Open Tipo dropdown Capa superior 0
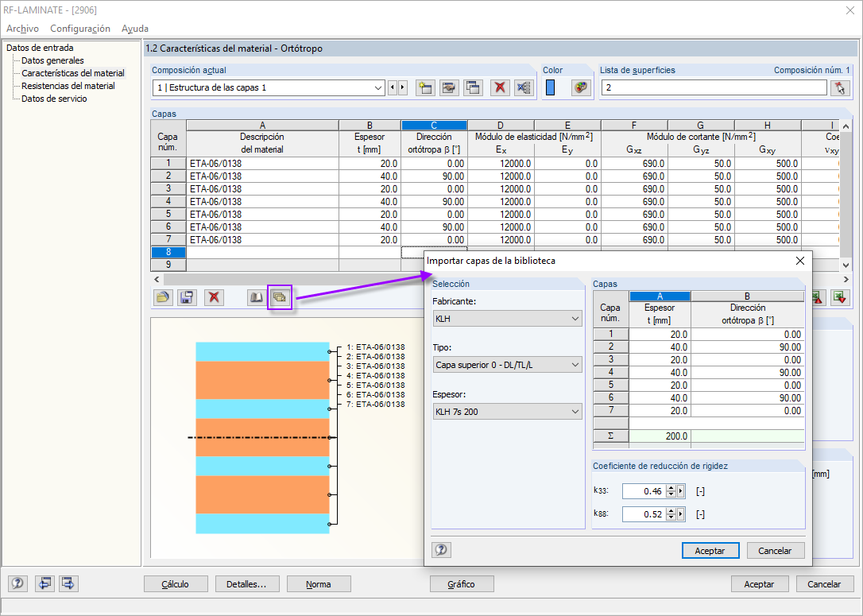 coord(508,364)
